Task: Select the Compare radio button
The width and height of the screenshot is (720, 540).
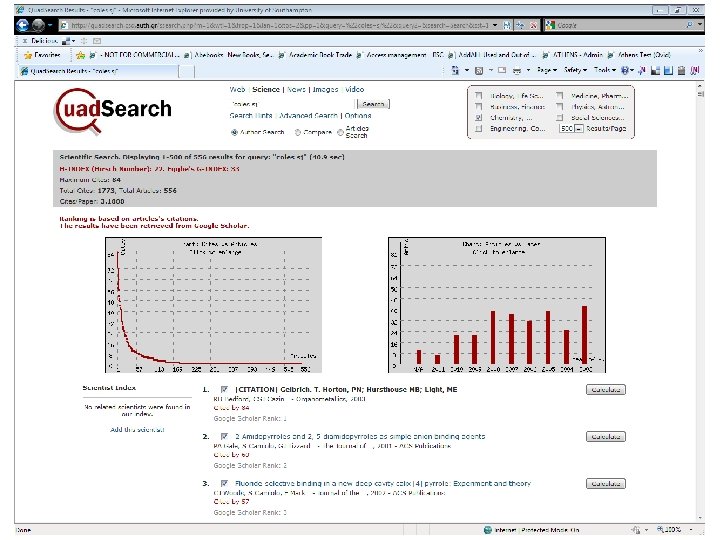Action: point(298,132)
